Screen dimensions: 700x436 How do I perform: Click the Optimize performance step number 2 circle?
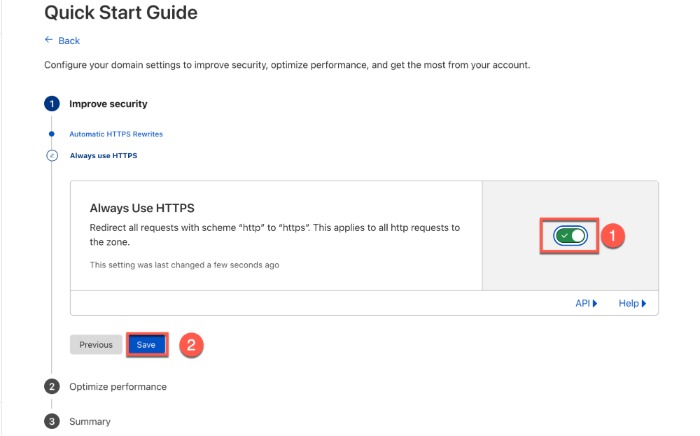[x=52, y=386]
